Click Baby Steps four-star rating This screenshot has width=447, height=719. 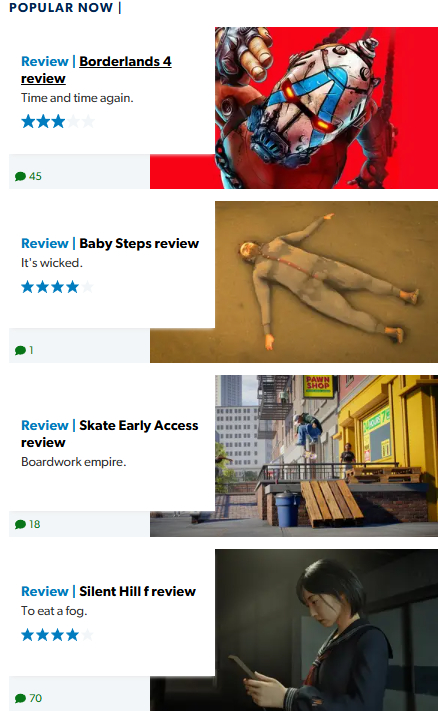click(57, 287)
